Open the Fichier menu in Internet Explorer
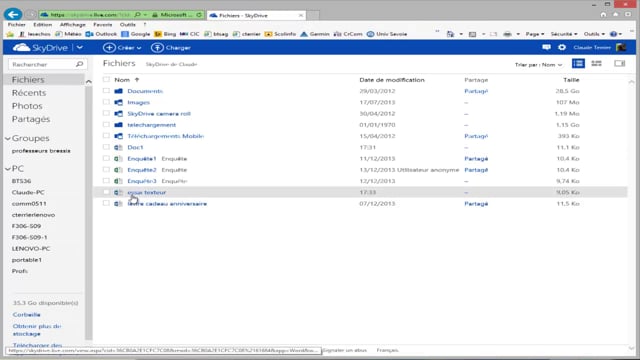The image size is (640, 360). [x=17, y=24]
